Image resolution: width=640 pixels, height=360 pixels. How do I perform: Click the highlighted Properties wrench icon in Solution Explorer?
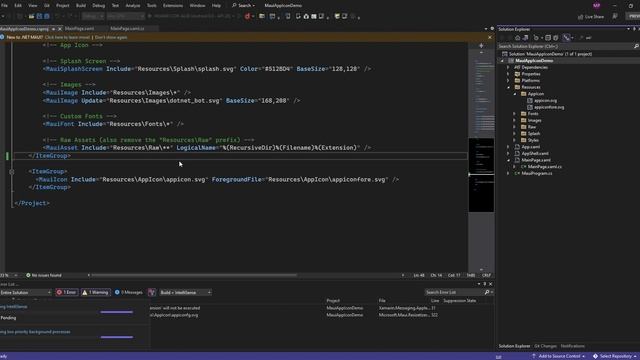pos(567,38)
